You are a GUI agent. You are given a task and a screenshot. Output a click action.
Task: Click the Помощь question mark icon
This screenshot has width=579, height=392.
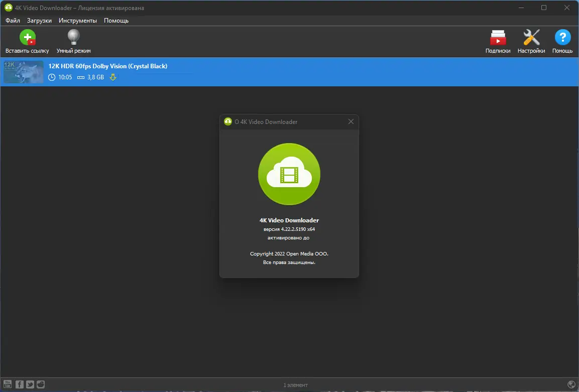(562, 37)
